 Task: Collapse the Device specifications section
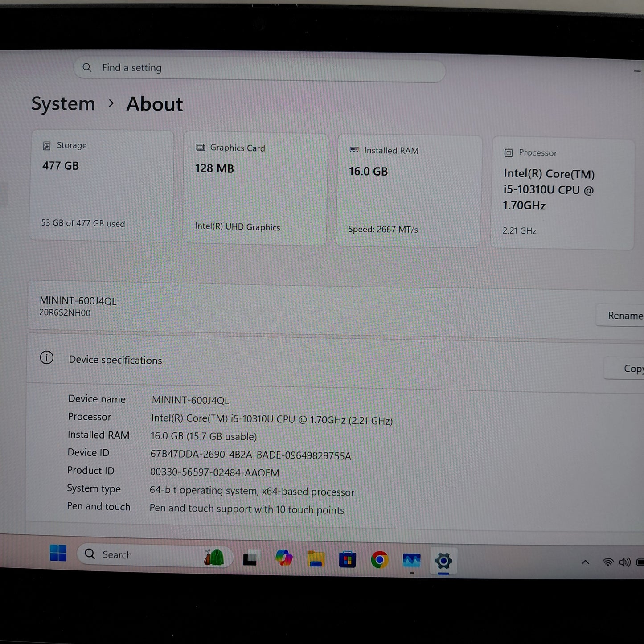115,360
